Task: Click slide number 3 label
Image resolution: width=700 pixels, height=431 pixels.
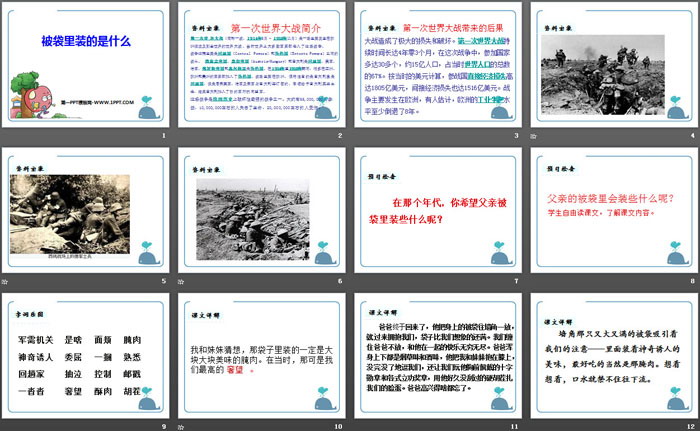Action: click(517, 135)
